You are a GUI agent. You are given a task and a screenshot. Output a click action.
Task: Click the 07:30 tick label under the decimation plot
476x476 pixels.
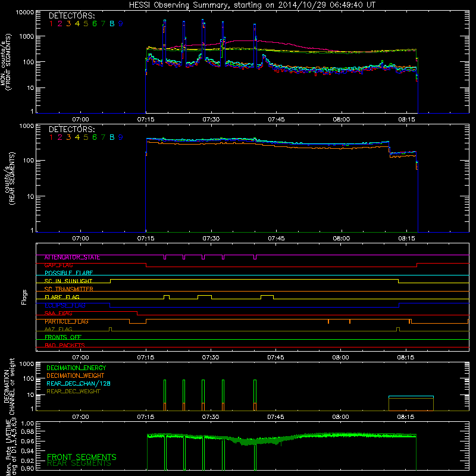click(211, 417)
